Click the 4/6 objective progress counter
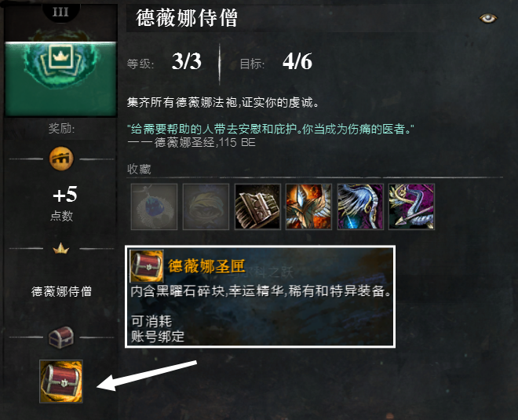The width and height of the screenshot is (518, 420). (x=297, y=61)
